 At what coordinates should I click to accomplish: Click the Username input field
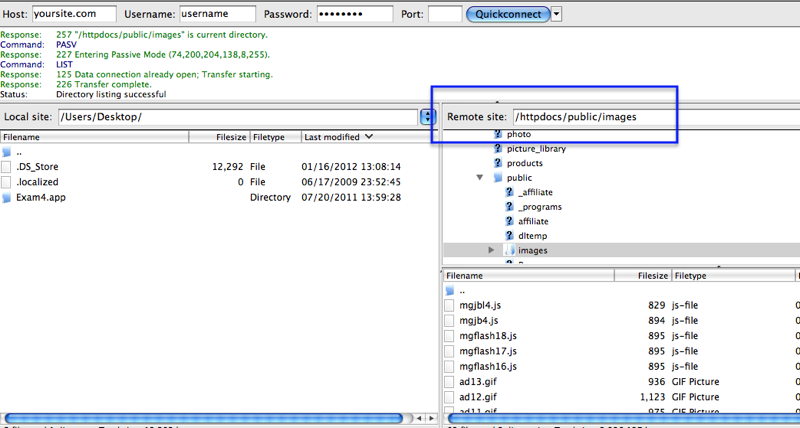217,14
